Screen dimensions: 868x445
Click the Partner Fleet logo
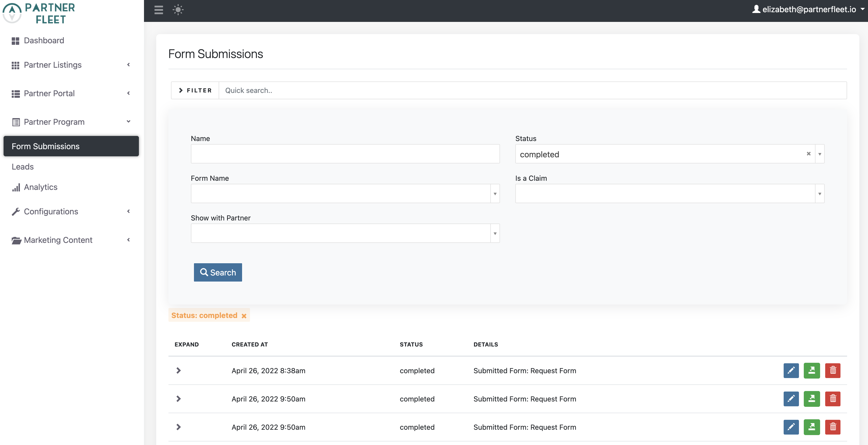(39, 13)
